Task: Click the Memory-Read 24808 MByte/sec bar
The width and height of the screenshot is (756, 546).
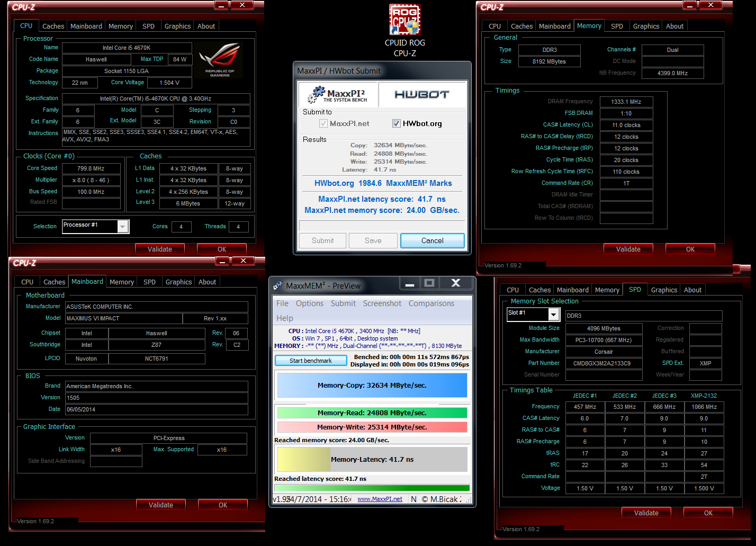Action: click(372, 413)
